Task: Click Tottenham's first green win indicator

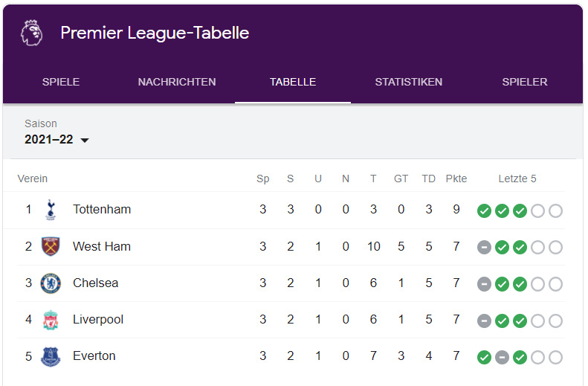Action: click(484, 210)
